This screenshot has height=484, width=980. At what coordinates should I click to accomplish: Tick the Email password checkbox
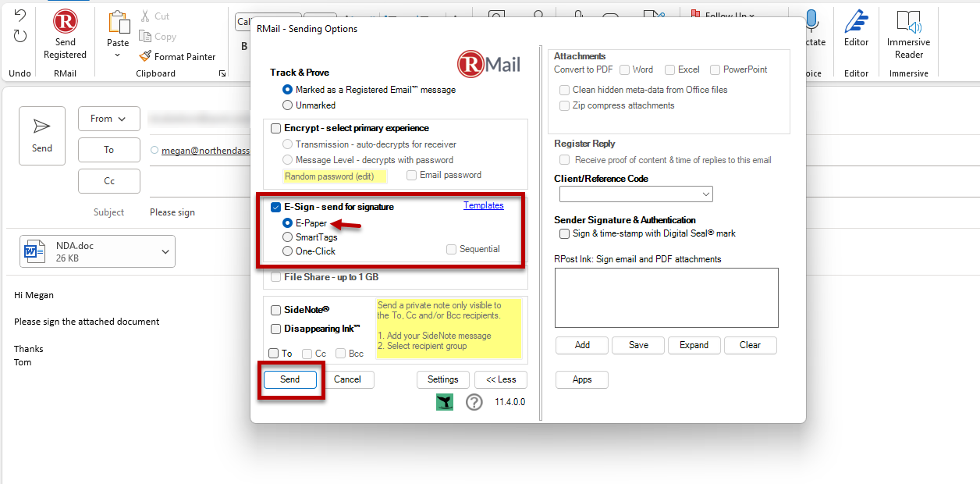(411, 175)
